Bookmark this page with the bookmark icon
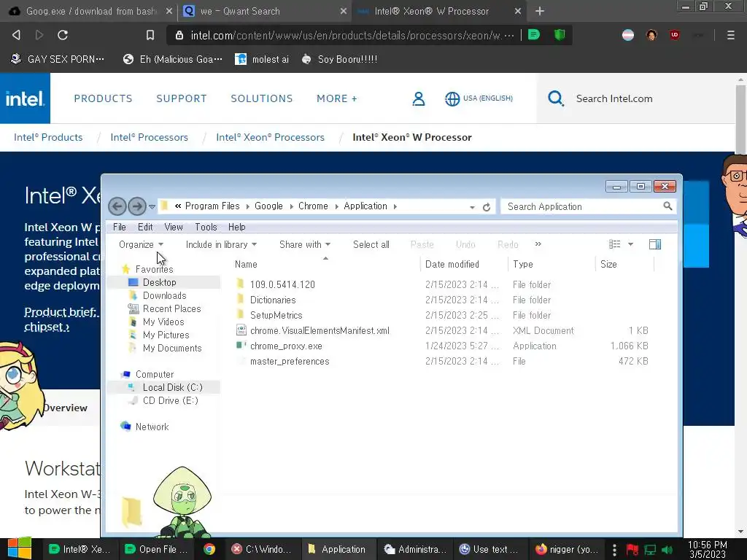The image size is (747, 560). (150, 35)
